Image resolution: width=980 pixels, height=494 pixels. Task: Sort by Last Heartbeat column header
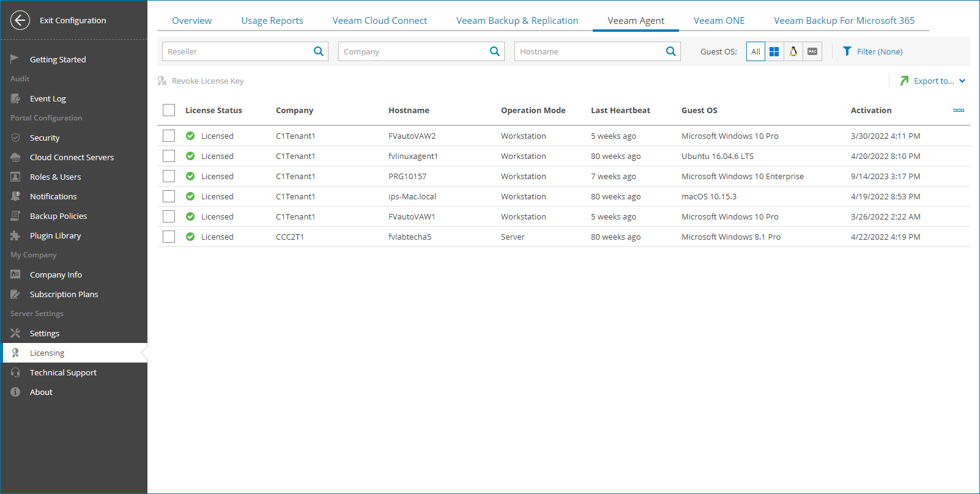(x=620, y=110)
